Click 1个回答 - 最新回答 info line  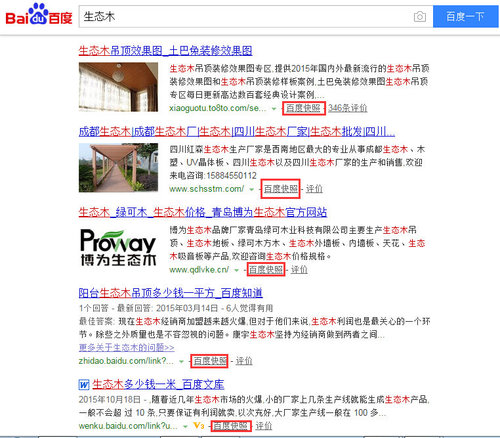coord(176,308)
